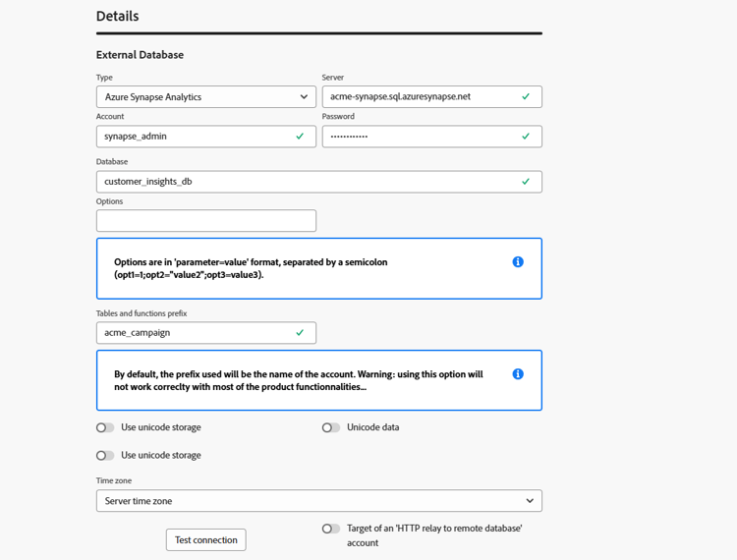Enable the Unicode data toggle
737x560 pixels.
331,428
